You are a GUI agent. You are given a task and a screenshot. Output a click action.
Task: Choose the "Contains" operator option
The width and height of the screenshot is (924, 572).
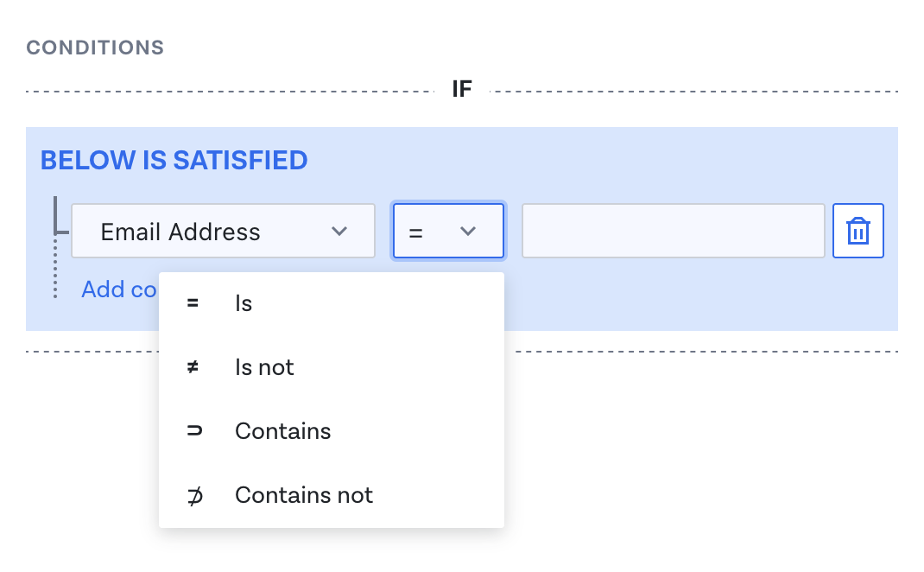pos(282,430)
